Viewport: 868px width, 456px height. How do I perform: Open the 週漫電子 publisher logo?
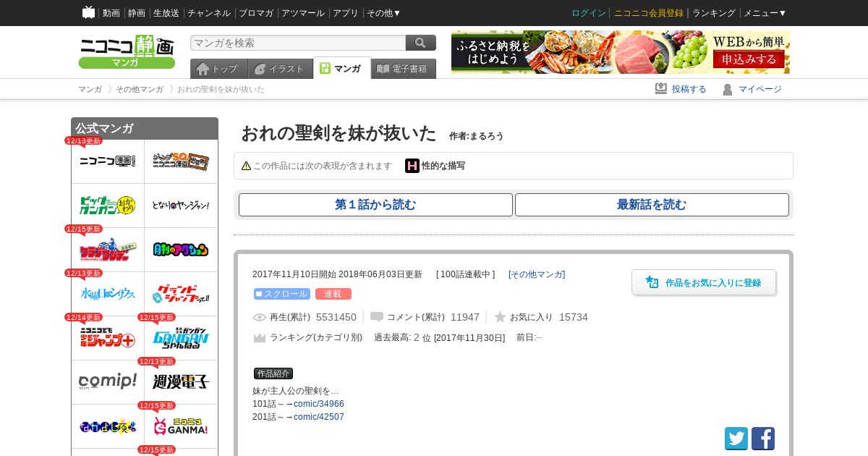pyautogui.click(x=181, y=382)
